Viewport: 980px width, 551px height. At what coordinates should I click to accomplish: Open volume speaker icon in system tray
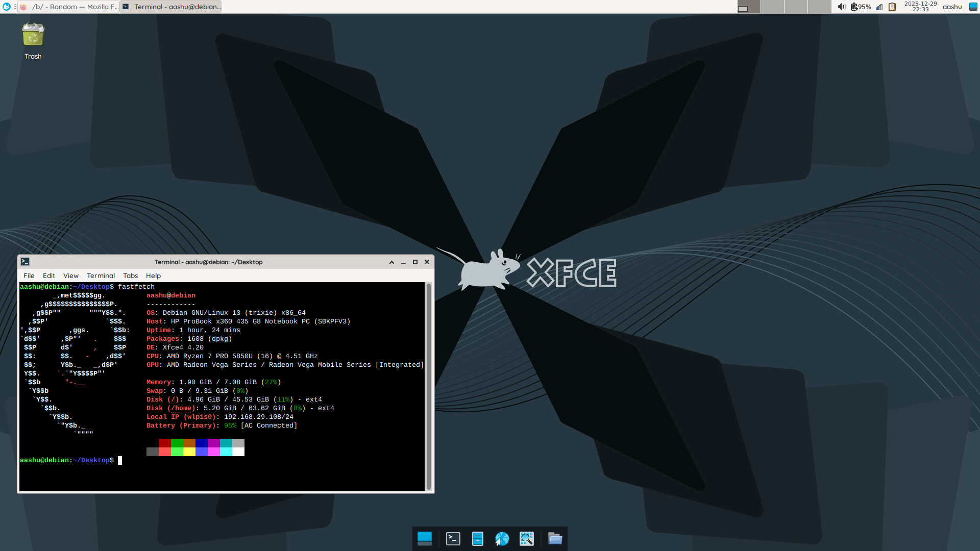tap(841, 7)
